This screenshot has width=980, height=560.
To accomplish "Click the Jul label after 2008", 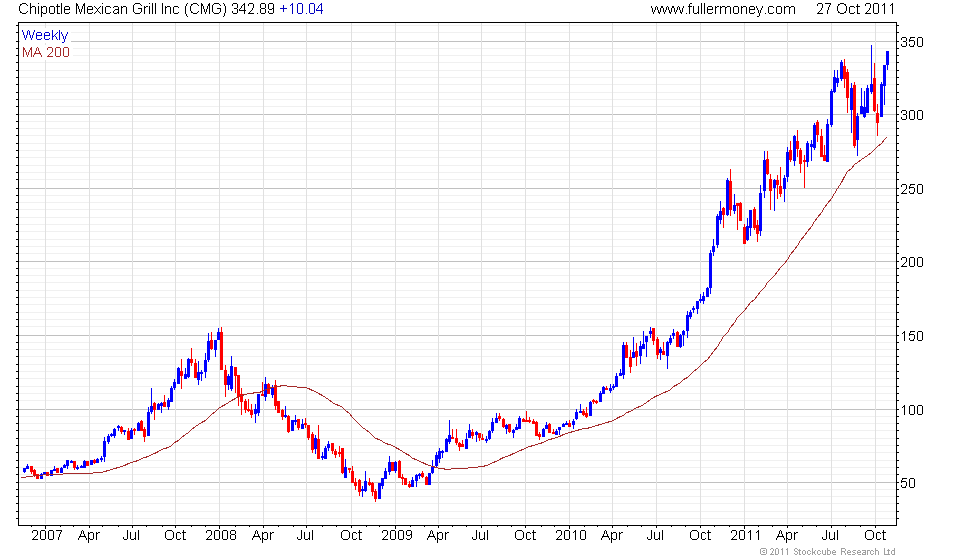I will tap(305, 536).
